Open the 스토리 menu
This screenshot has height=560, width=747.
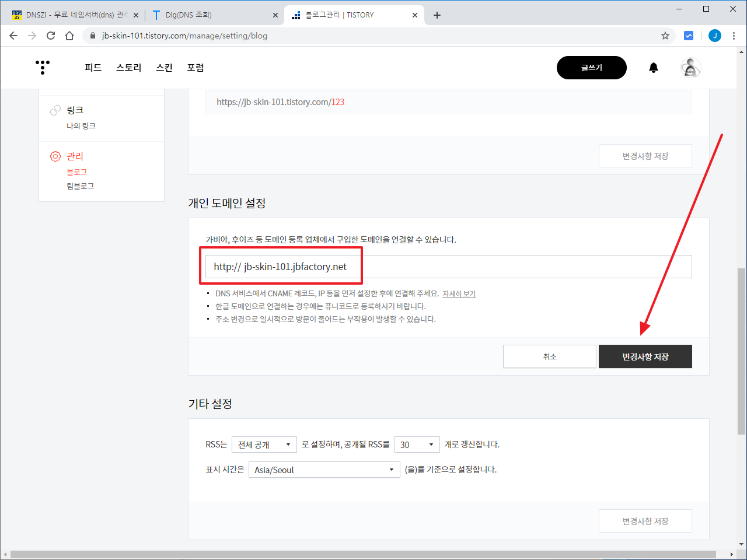pyautogui.click(x=129, y=68)
